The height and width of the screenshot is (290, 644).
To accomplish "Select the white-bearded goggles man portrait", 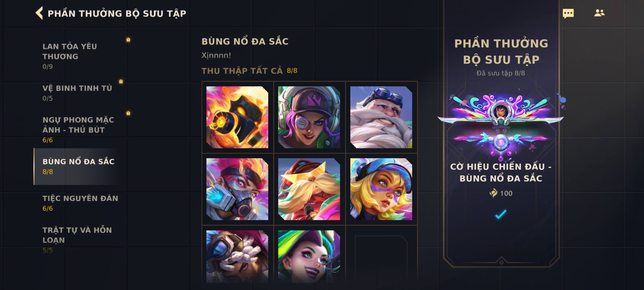I will coord(381,117).
